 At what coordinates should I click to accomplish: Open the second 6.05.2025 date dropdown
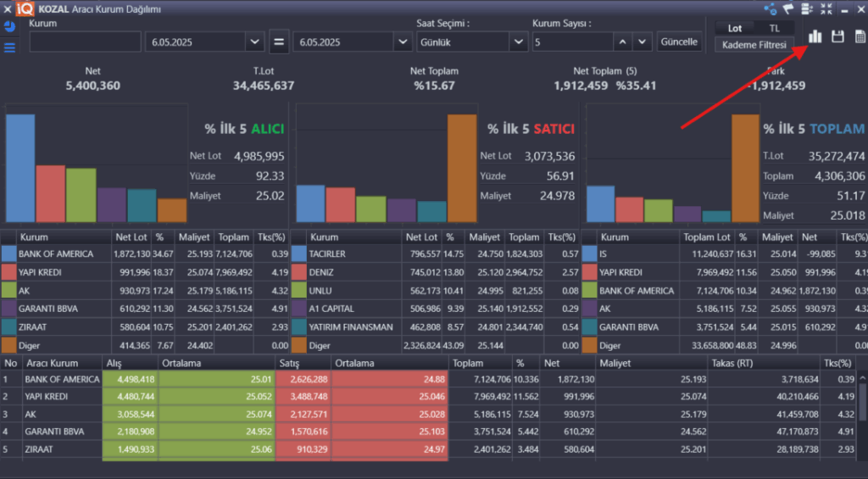pyautogui.click(x=403, y=42)
